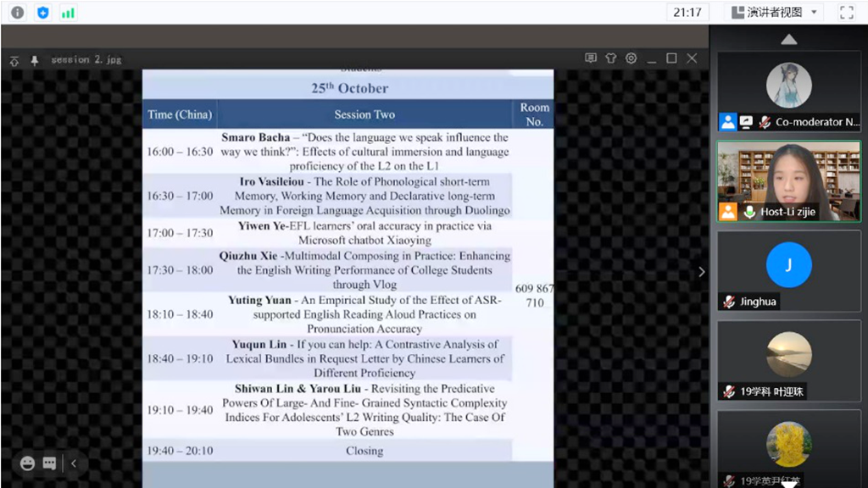The width and height of the screenshot is (868, 488).
Task: Open the meeting info icon
Action: (18, 12)
